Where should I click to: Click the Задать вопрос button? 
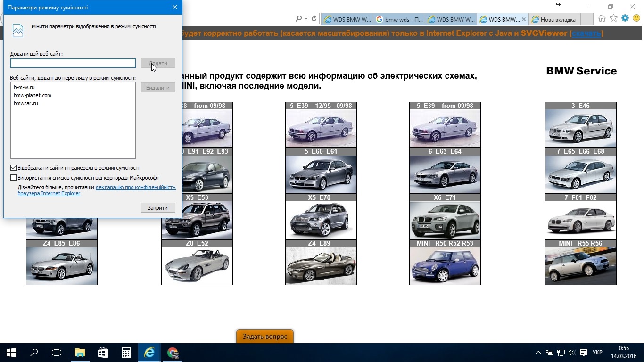tap(265, 337)
